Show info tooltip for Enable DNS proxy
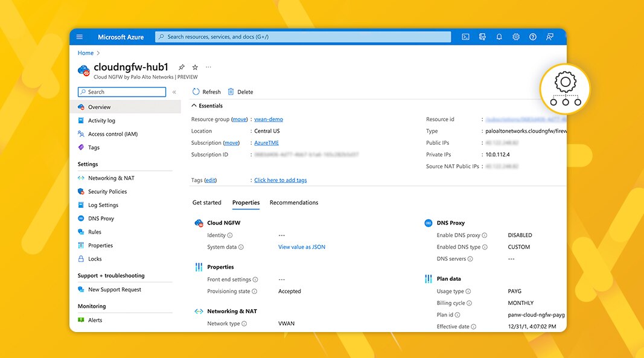This screenshot has height=358, width=644. [485, 235]
